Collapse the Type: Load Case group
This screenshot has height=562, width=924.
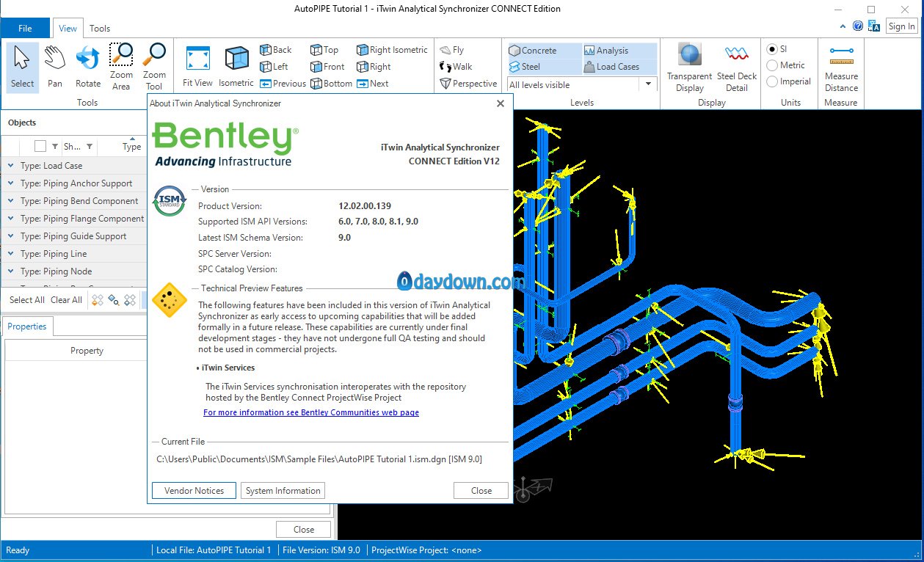[11, 166]
